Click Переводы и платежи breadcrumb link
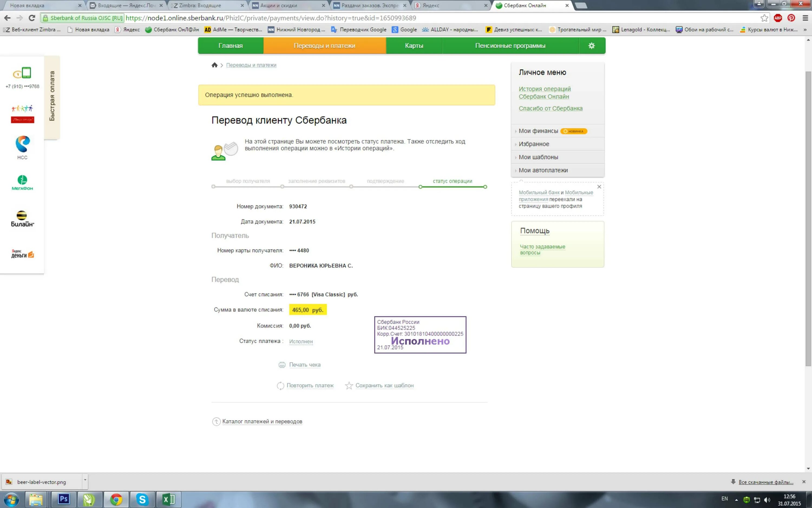The height and width of the screenshot is (508, 812). [251, 65]
